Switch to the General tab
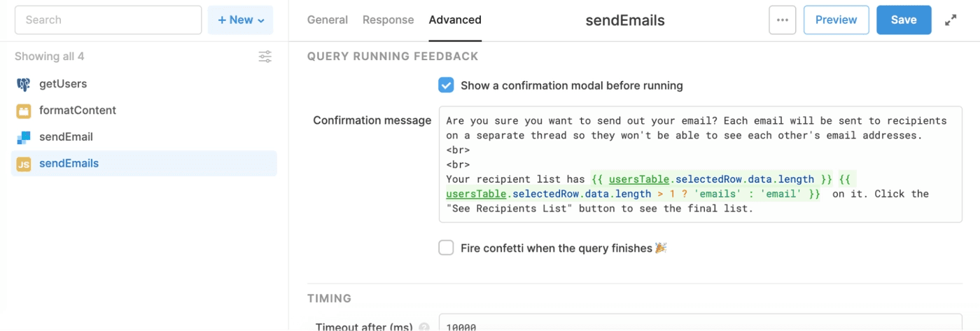980x331 pixels. 327,20
